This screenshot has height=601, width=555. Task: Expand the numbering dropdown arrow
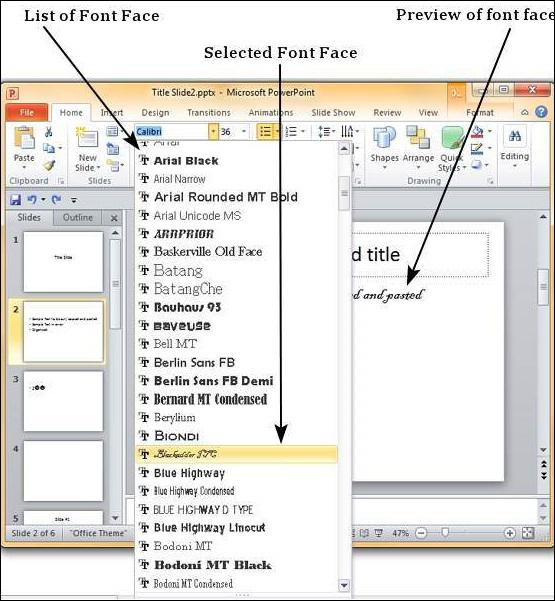tap(303, 132)
